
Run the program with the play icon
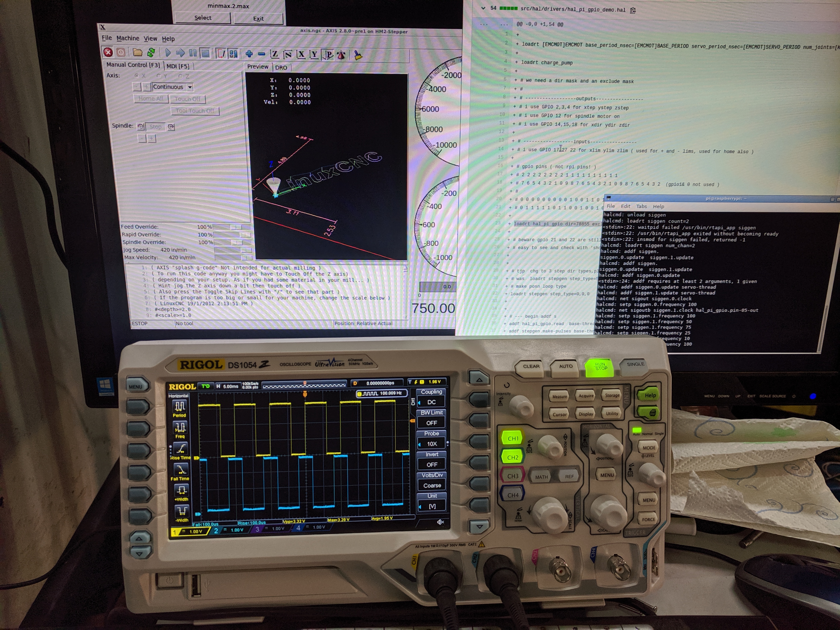pos(168,53)
